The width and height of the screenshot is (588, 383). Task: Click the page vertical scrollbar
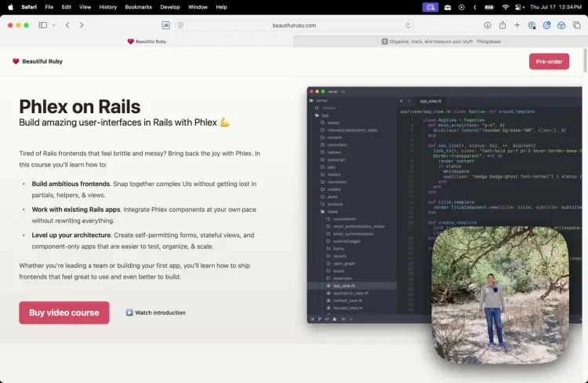(585, 60)
